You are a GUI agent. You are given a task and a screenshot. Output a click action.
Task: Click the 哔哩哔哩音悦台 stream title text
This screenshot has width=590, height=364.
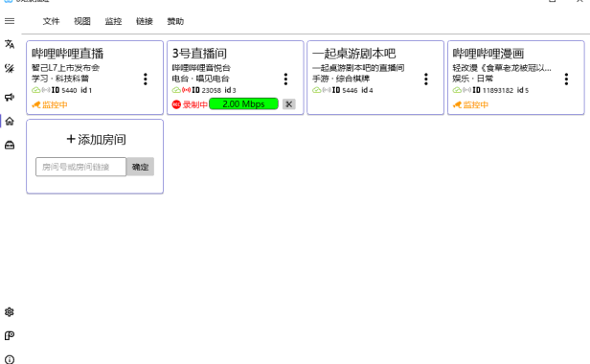(201, 68)
